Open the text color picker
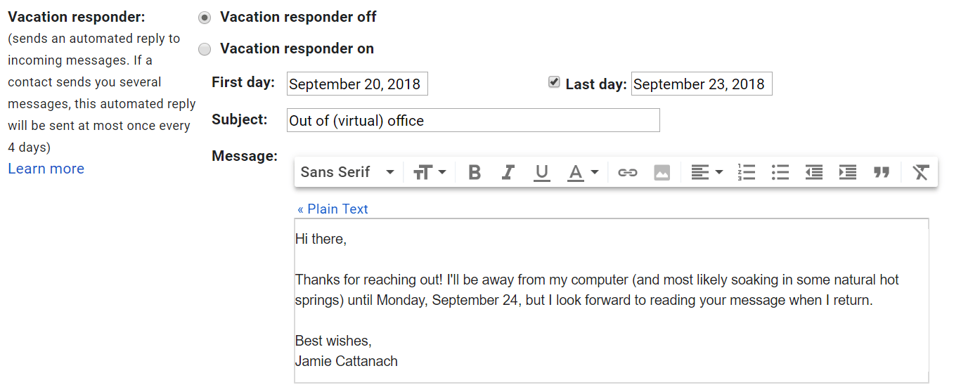Image resolution: width=980 pixels, height=392 pixels. coord(583,172)
